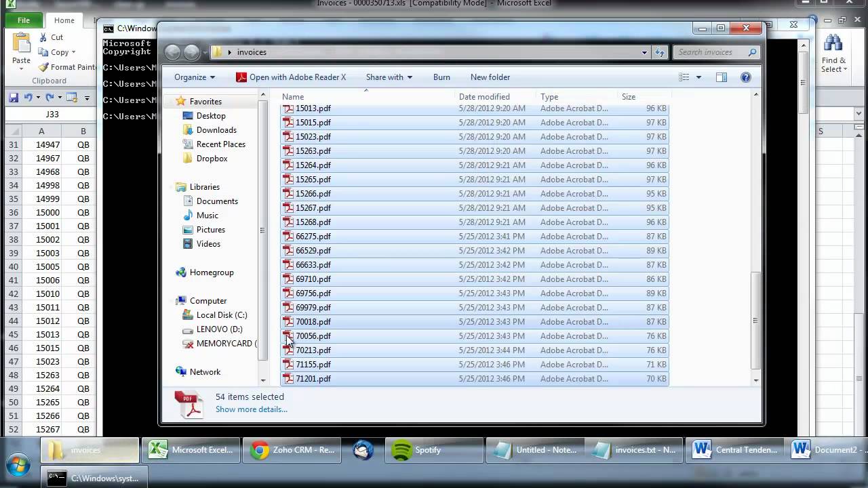Select Homegroup in the navigation pane
Image resolution: width=868 pixels, height=488 pixels.
[x=211, y=272]
